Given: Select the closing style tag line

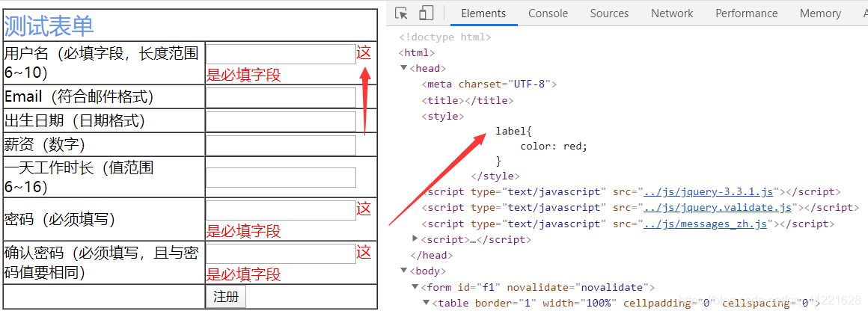Looking at the screenshot, I should tap(495, 176).
